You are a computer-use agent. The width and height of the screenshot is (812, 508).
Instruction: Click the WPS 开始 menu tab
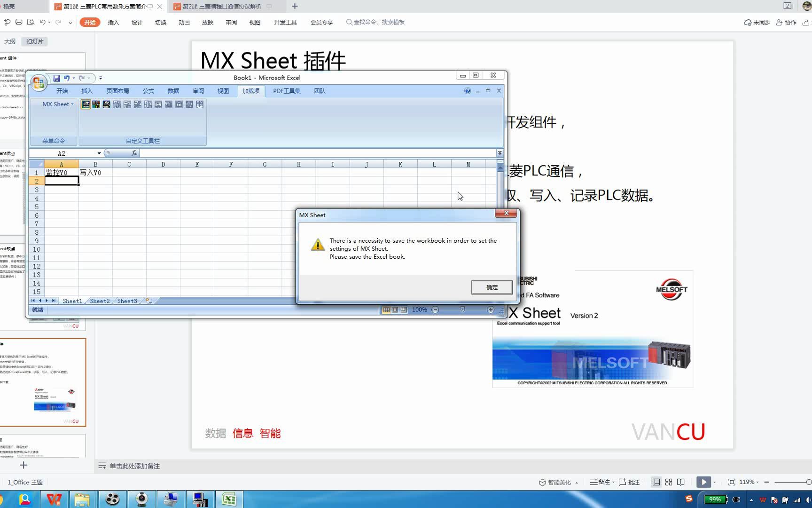[90, 22]
